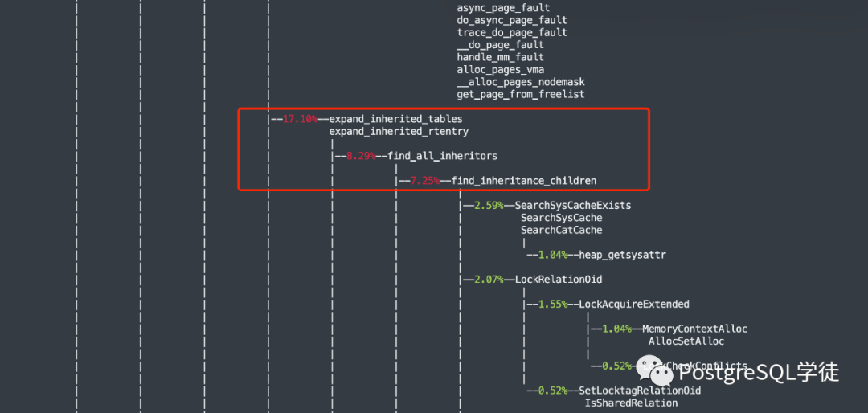Select the find_inheritance_children function name
The image size is (868, 413).
tap(524, 181)
